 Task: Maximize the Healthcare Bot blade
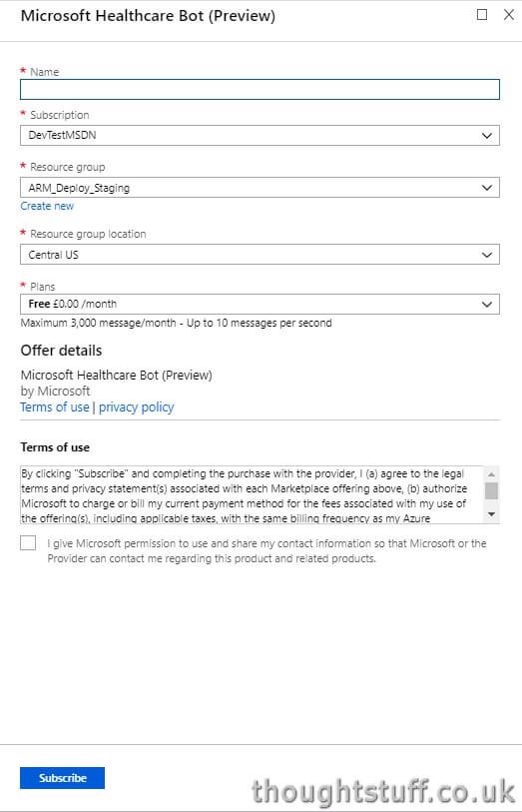pos(482,15)
